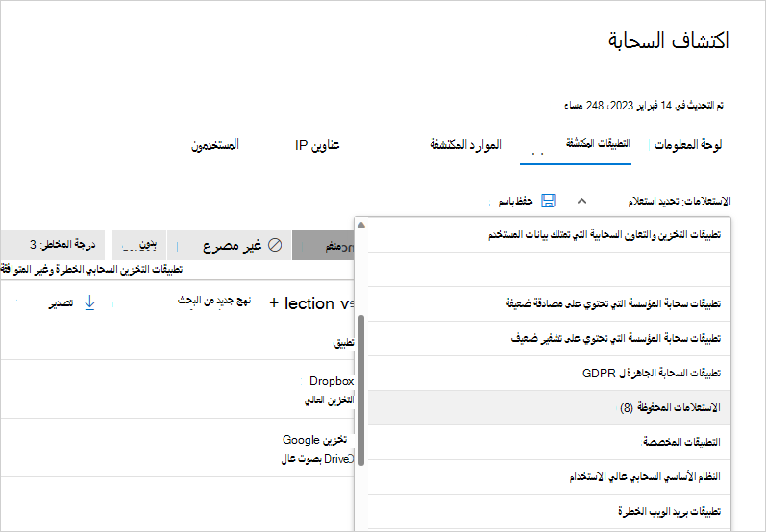Click نهج جديد من البحث button
The width and height of the screenshot is (766, 532).
[214, 302]
